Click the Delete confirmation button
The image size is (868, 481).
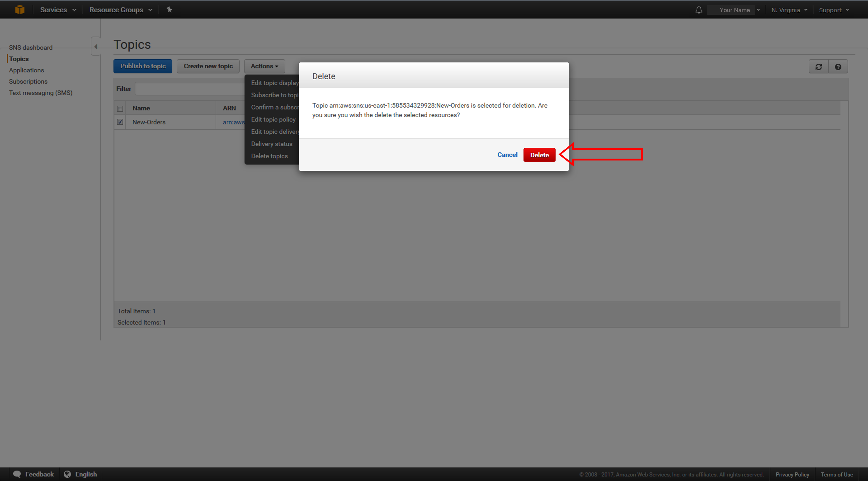538,155
